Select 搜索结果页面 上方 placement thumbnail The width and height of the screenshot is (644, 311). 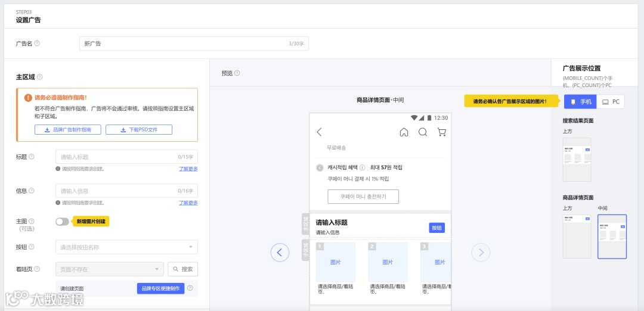pyautogui.click(x=577, y=160)
